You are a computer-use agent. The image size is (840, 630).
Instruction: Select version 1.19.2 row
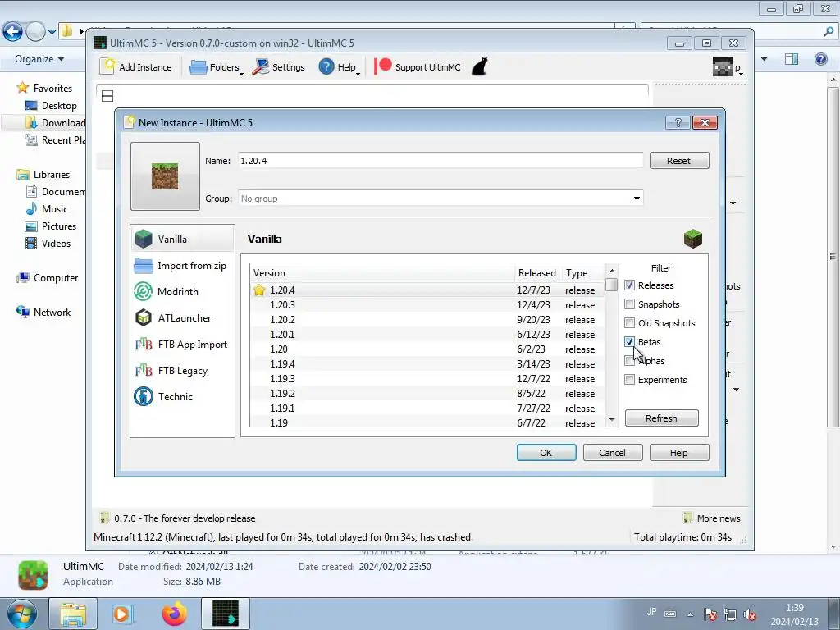point(427,393)
